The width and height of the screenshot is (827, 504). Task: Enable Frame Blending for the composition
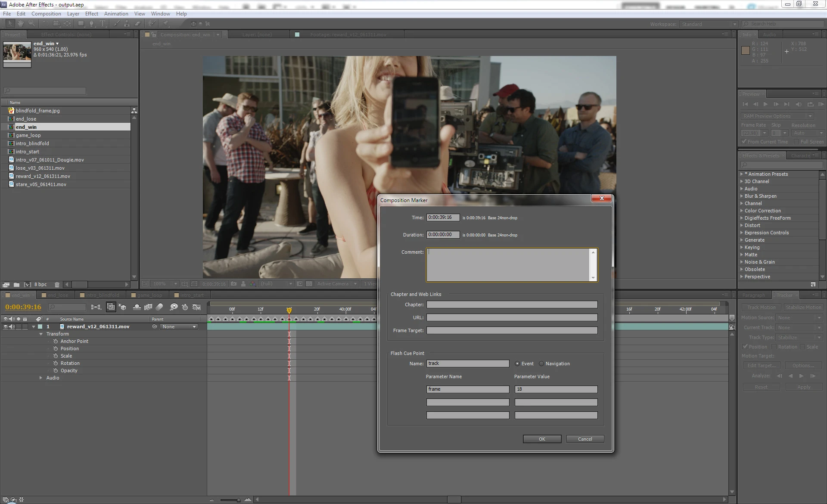point(148,307)
